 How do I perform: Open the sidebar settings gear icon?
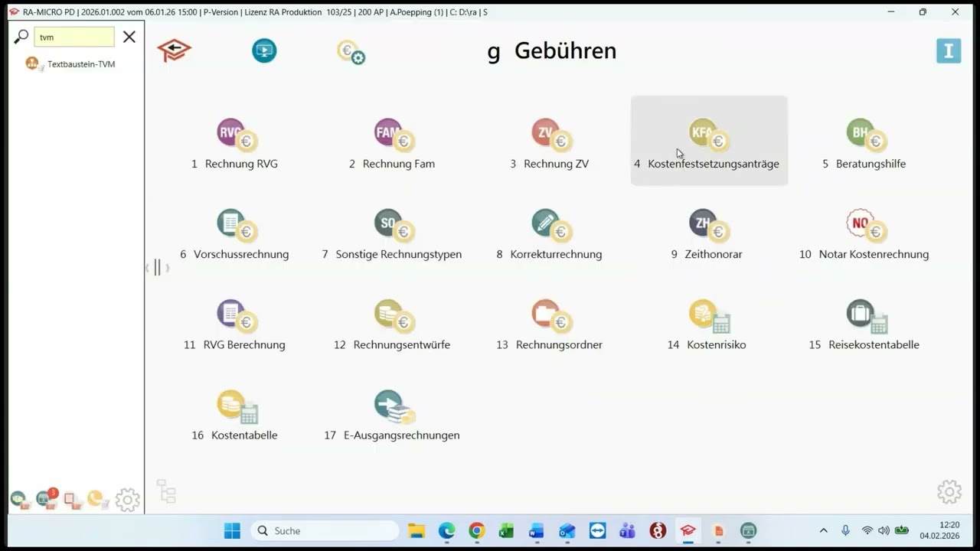[127, 500]
